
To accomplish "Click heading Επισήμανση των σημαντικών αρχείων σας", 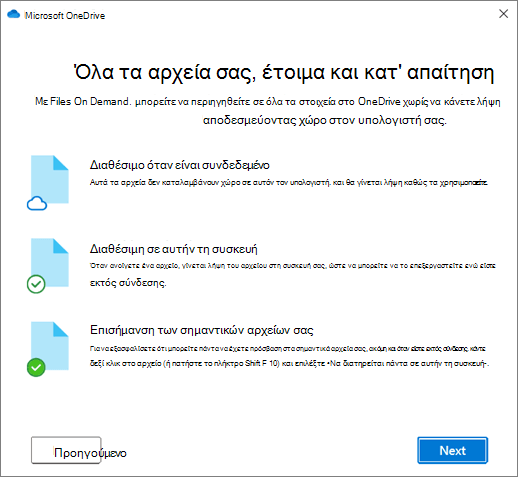I will click(x=202, y=330).
